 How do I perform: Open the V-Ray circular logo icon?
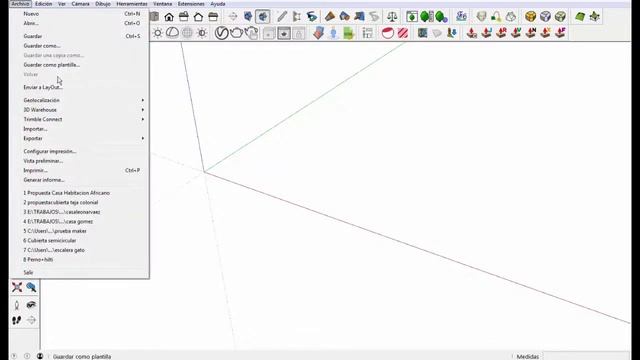[x=221, y=33]
